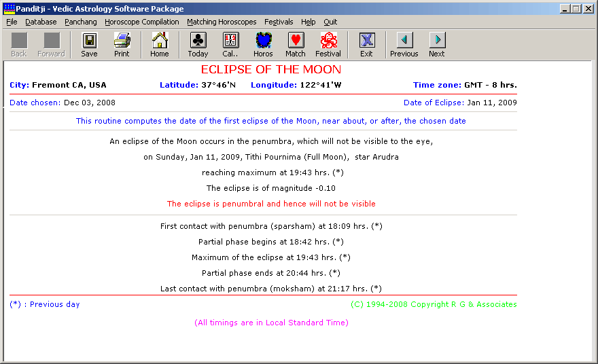The image size is (598, 364).
Task: Open the Help menu
Action: click(308, 22)
